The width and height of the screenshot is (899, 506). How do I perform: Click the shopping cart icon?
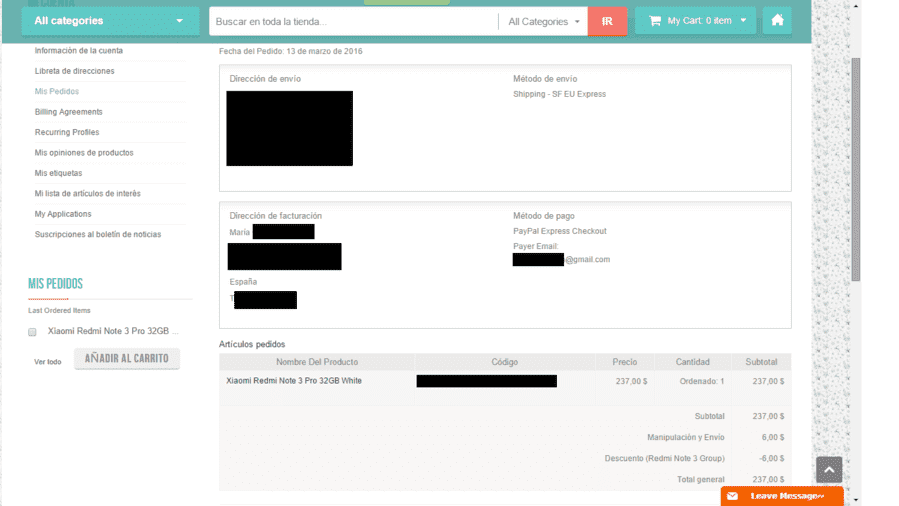pos(655,21)
